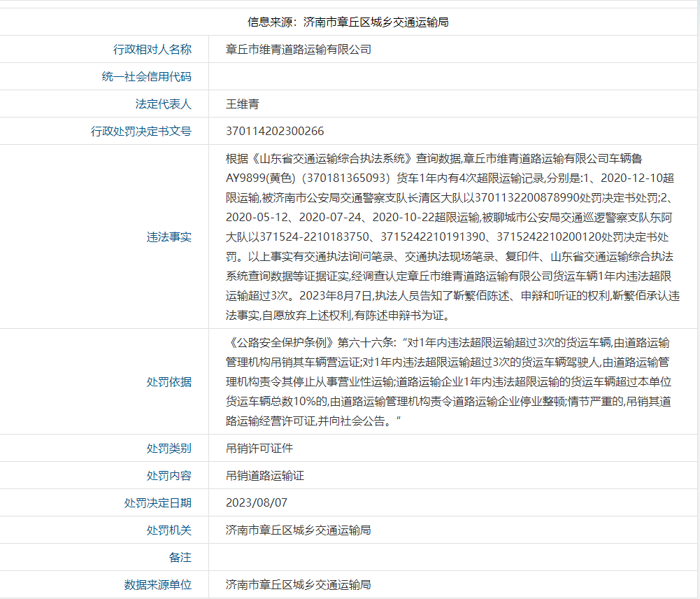This screenshot has width=700, height=599.
Task: Select document number '370114202300266'
Action: pyautogui.click(x=275, y=131)
